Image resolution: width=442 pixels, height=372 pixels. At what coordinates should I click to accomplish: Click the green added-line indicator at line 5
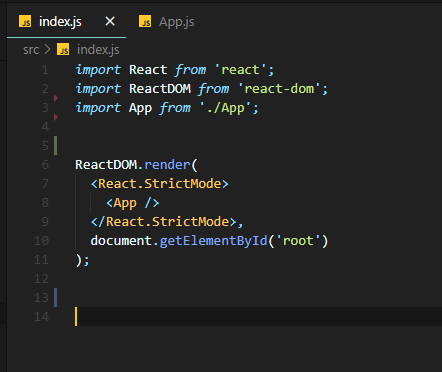pyautogui.click(x=56, y=145)
